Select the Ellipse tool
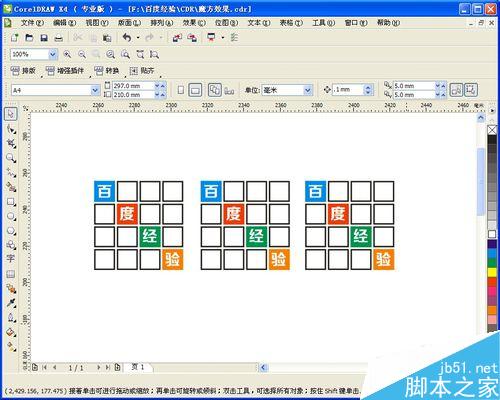This screenshot has height=400, width=500. pos(11,217)
